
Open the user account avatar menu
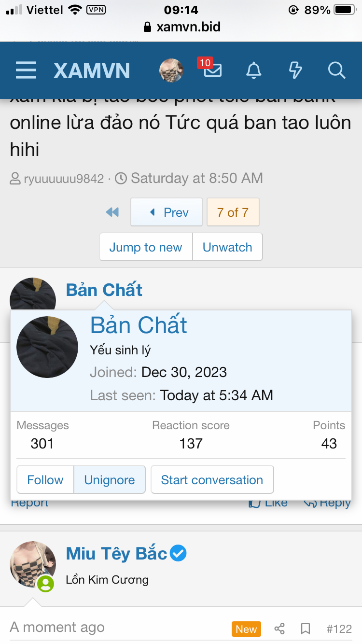pos(171,70)
